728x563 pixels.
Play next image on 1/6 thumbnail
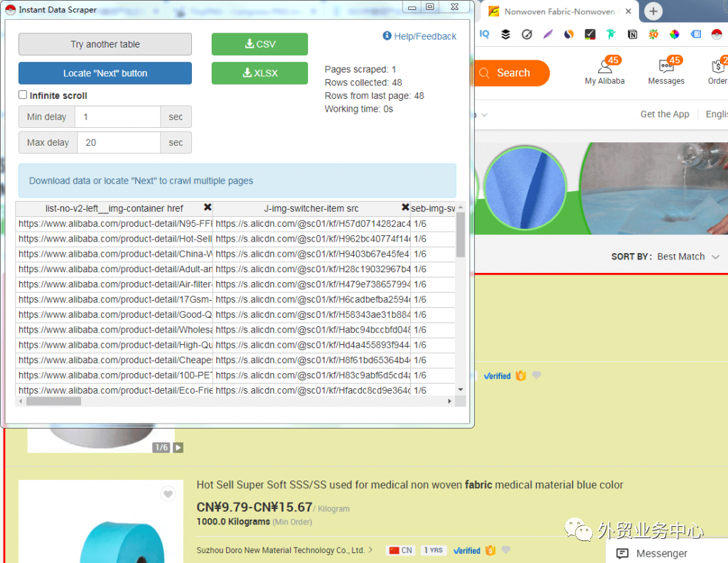tap(178, 447)
